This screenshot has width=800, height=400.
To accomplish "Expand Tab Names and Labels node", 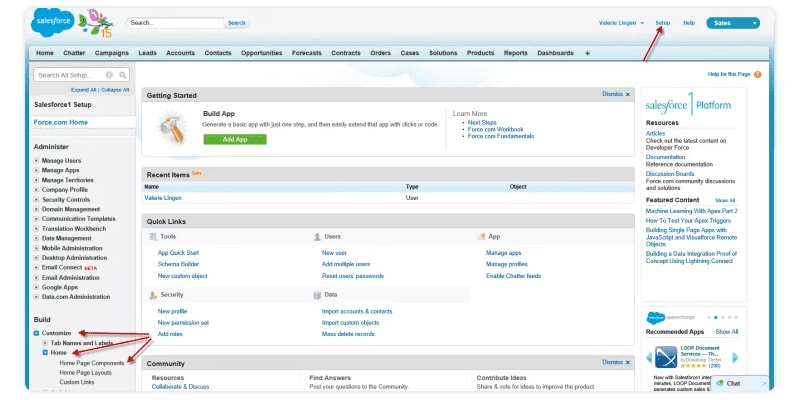I will 45,343.
